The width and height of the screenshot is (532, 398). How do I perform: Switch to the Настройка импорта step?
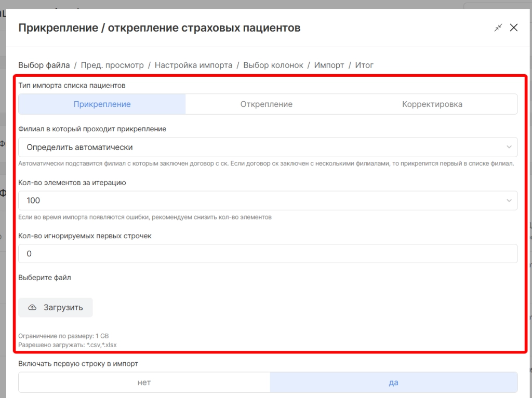coord(193,65)
